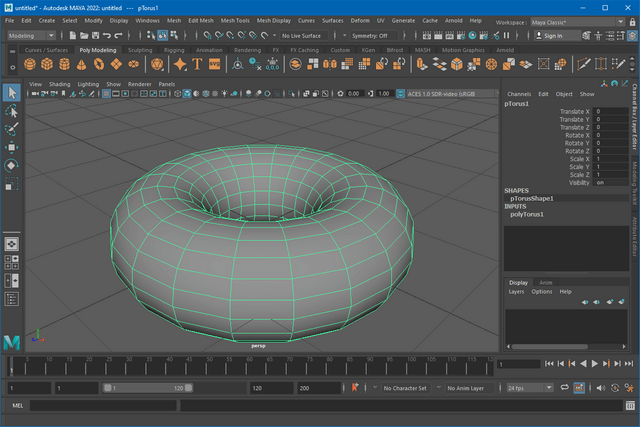Open the Mesh Tools menu
Screen dimensions: 640x427
[235, 20]
